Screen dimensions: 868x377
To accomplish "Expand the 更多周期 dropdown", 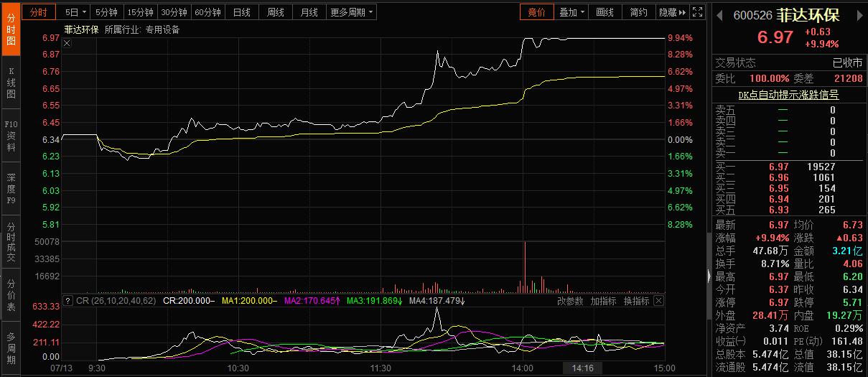I will coord(352,12).
